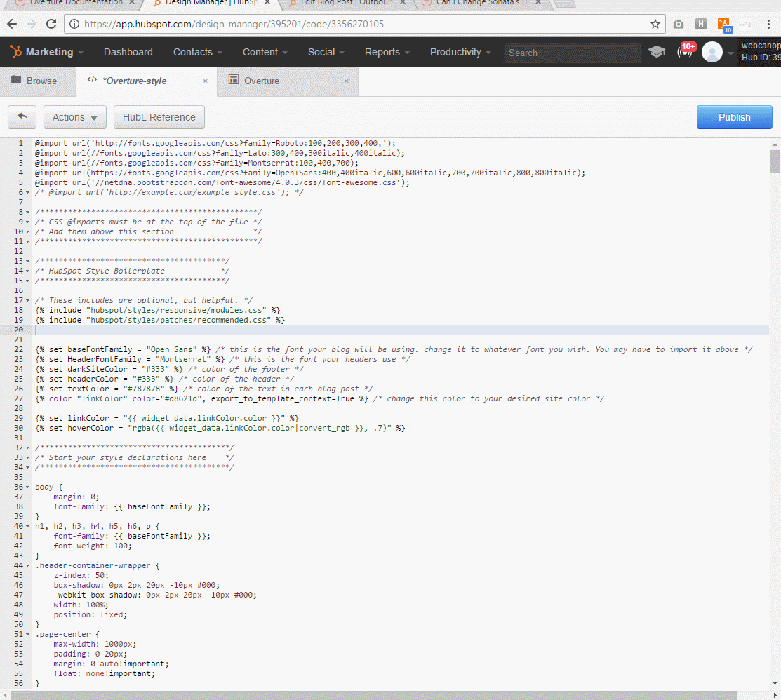
Task: Click the HubSpot sprocket logo
Action: (x=16, y=52)
